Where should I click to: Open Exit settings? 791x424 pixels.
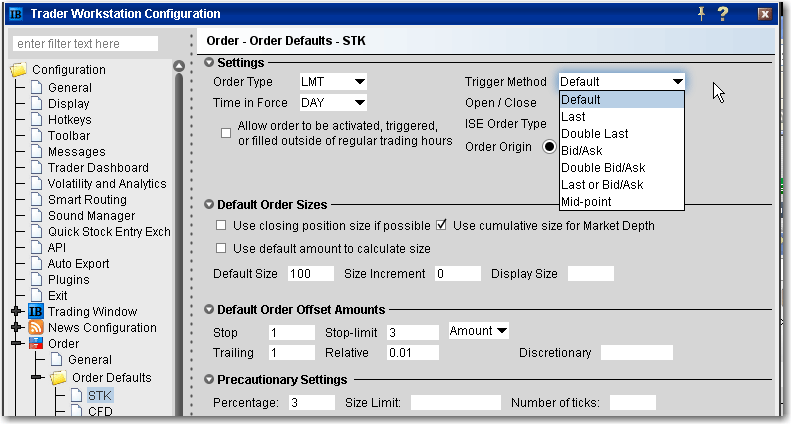click(58, 296)
